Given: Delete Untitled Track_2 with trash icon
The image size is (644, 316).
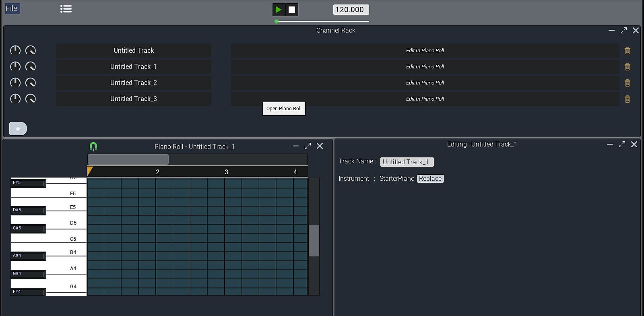Looking at the screenshot, I should 627,83.
